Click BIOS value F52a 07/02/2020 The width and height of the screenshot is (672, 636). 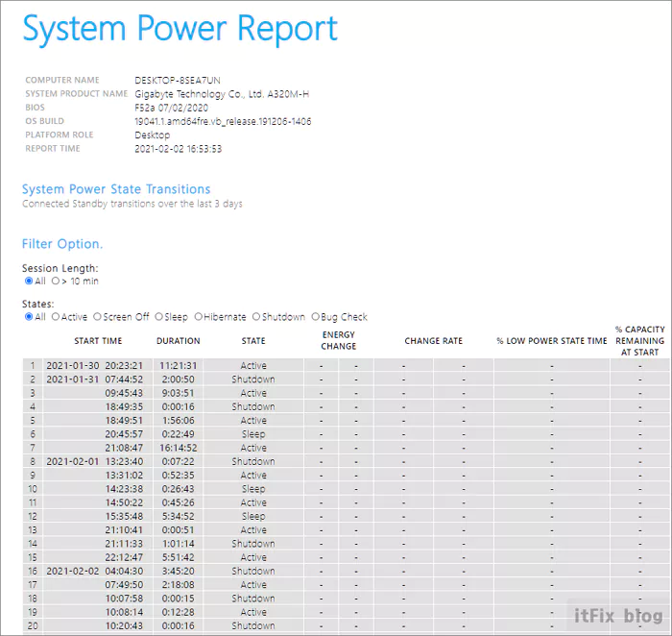point(172,108)
